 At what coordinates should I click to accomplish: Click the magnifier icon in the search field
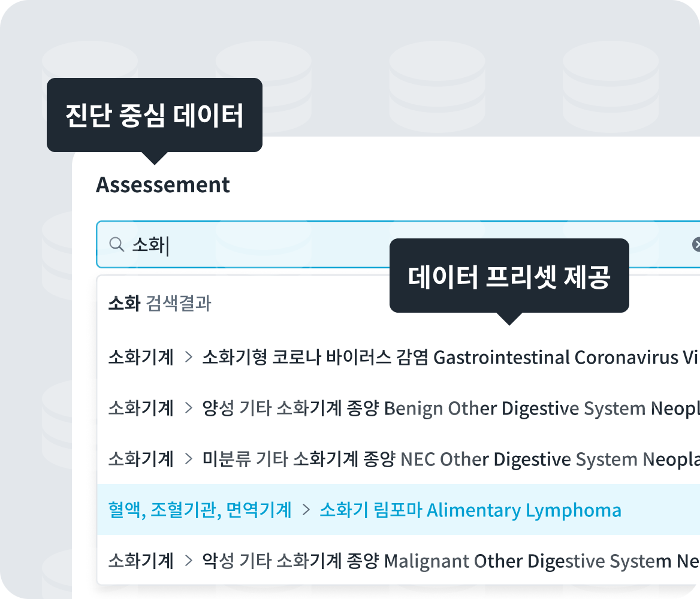click(116, 244)
